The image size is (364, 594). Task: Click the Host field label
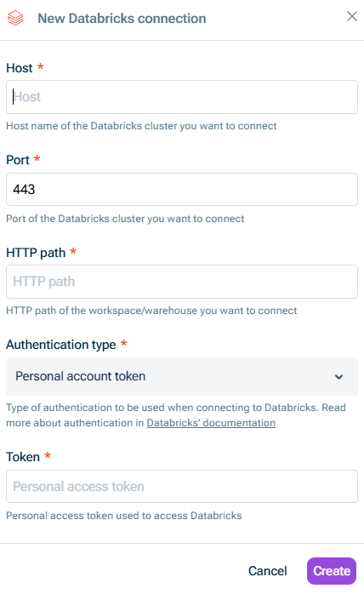click(20, 68)
